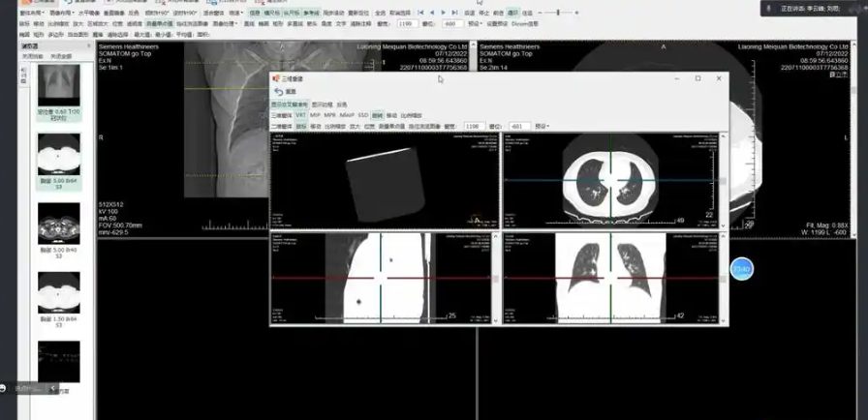
Task: Switch 3D window to SSD rendering
Action: (x=363, y=115)
